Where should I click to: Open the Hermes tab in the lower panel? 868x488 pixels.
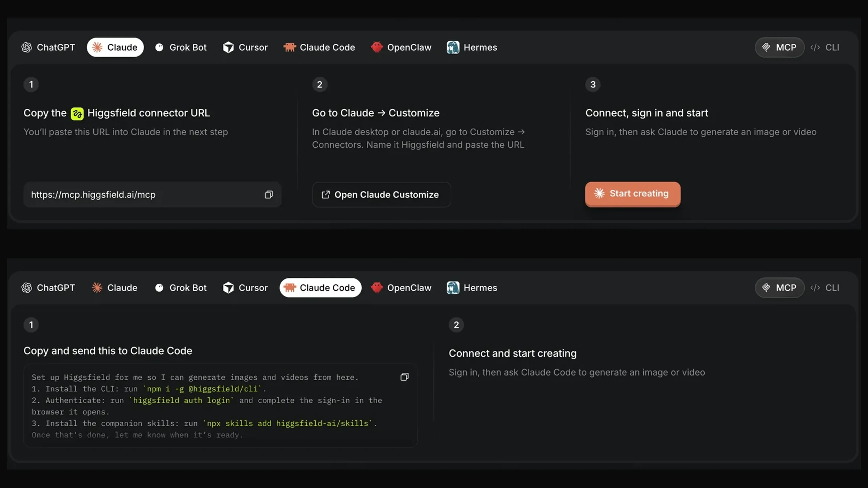click(x=472, y=288)
